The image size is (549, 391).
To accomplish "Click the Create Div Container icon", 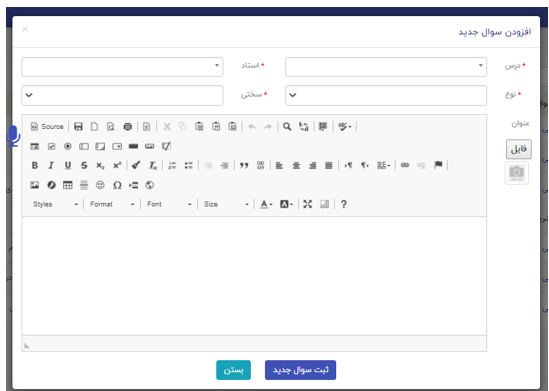I will coord(260,165).
